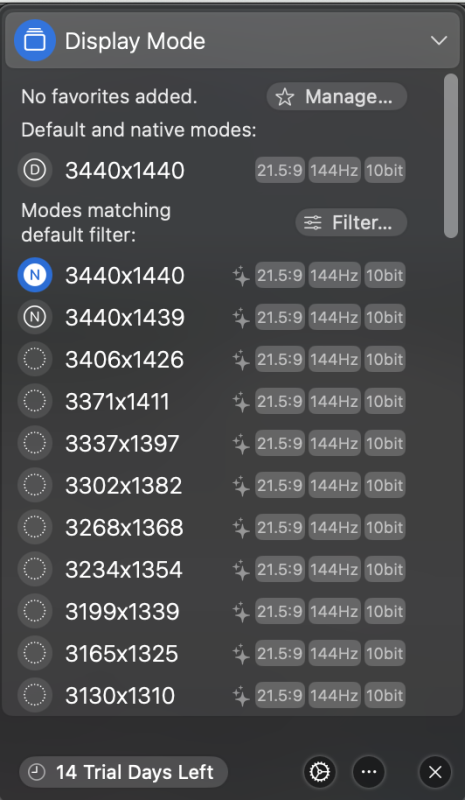This screenshot has height=800, width=465.
Task: Click the sparkle icon beside 3406x1426
Action: click(241, 360)
